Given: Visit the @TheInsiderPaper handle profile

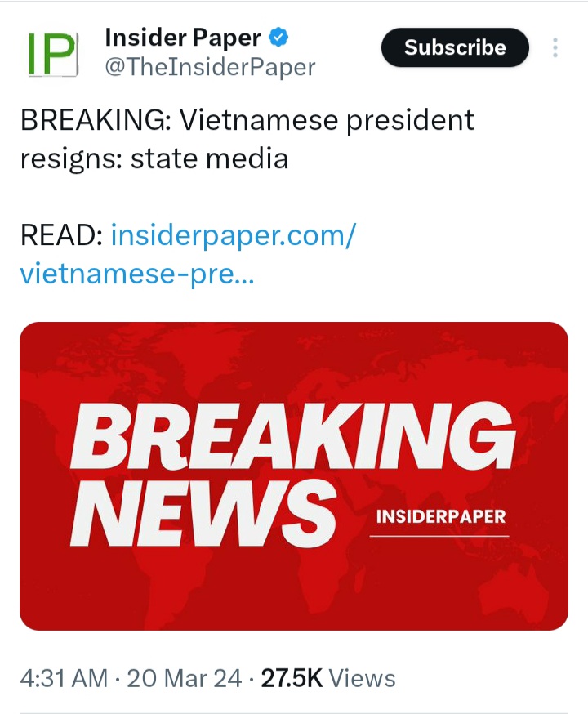Looking at the screenshot, I should [x=210, y=67].
